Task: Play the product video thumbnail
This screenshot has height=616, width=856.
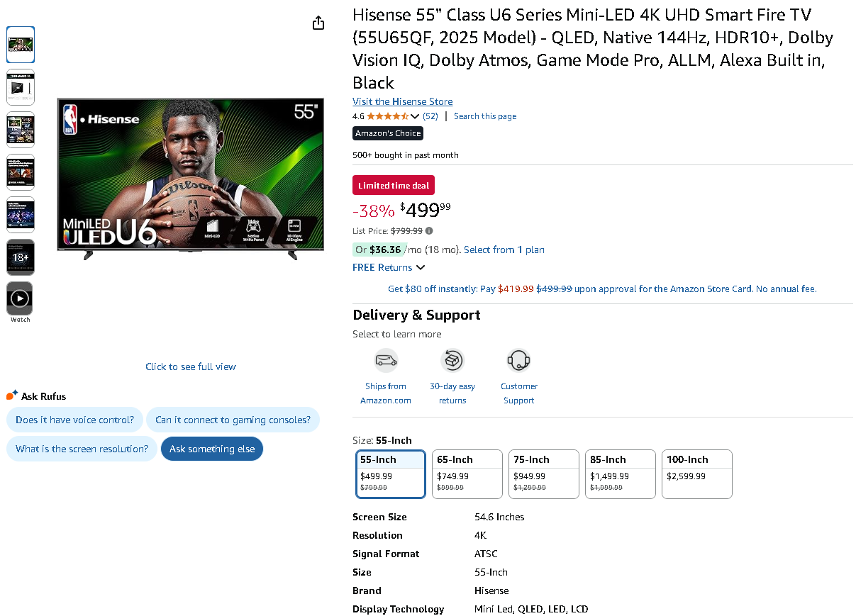Action: click(20, 298)
